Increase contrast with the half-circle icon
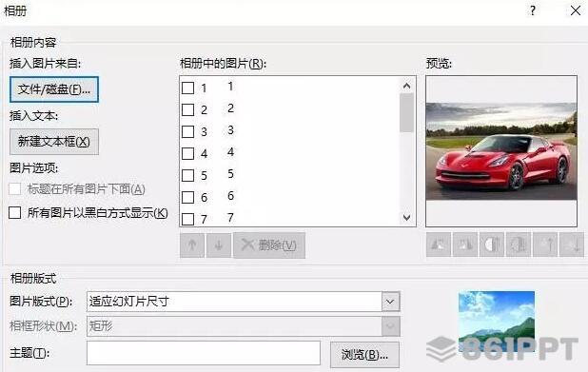The image size is (588, 372). point(492,245)
